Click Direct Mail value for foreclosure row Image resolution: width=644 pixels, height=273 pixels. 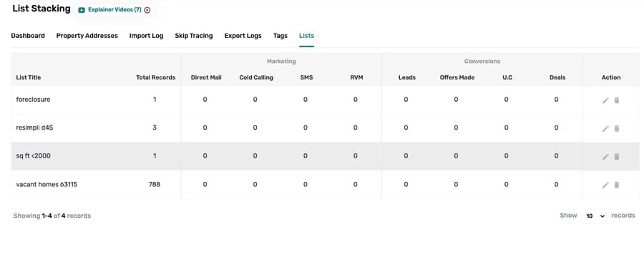[x=205, y=99]
